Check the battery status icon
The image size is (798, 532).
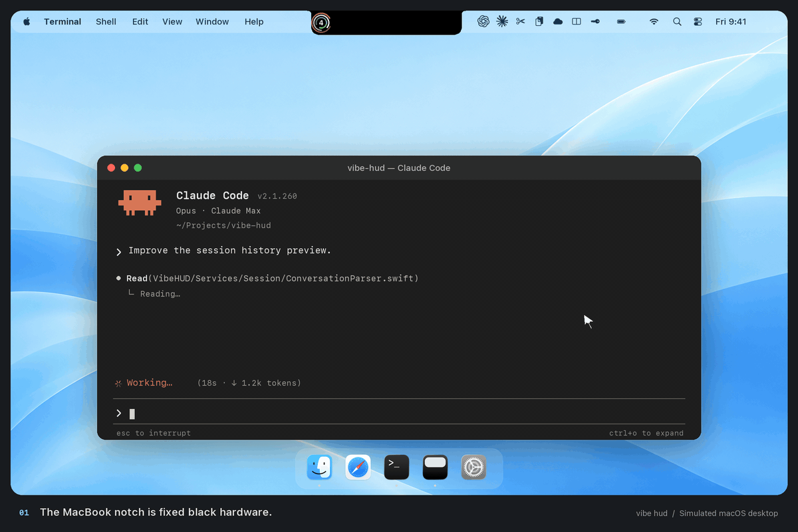click(x=621, y=21)
